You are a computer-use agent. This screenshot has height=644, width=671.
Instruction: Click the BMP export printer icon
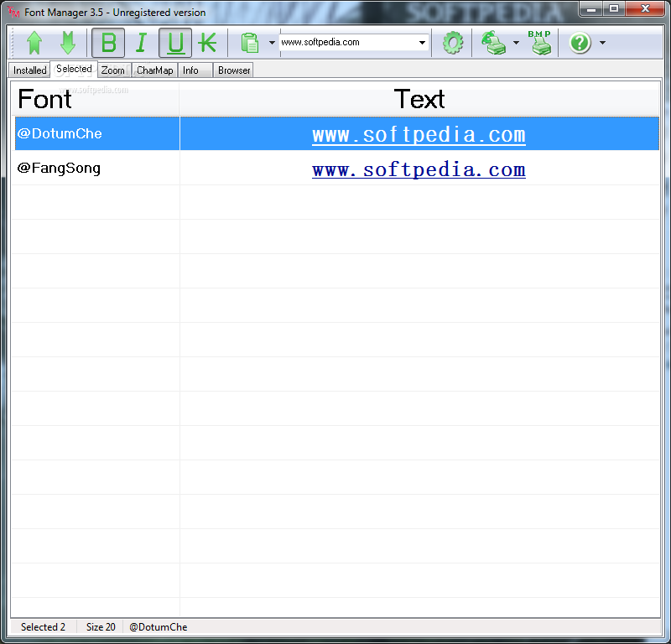[540, 43]
